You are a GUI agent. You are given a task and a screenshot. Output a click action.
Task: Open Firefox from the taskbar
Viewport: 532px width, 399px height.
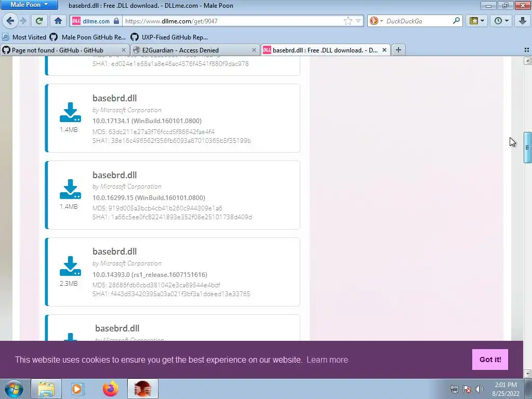tap(111, 389)
